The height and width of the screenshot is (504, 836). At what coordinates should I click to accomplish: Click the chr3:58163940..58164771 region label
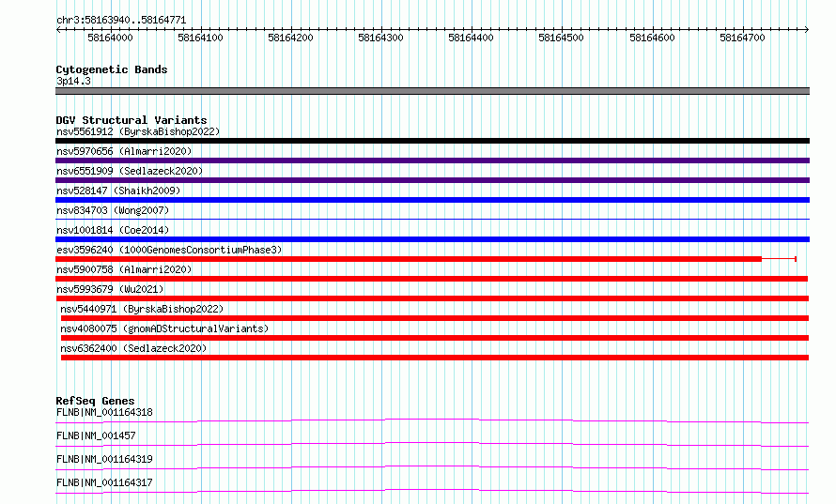coord(121,21)
